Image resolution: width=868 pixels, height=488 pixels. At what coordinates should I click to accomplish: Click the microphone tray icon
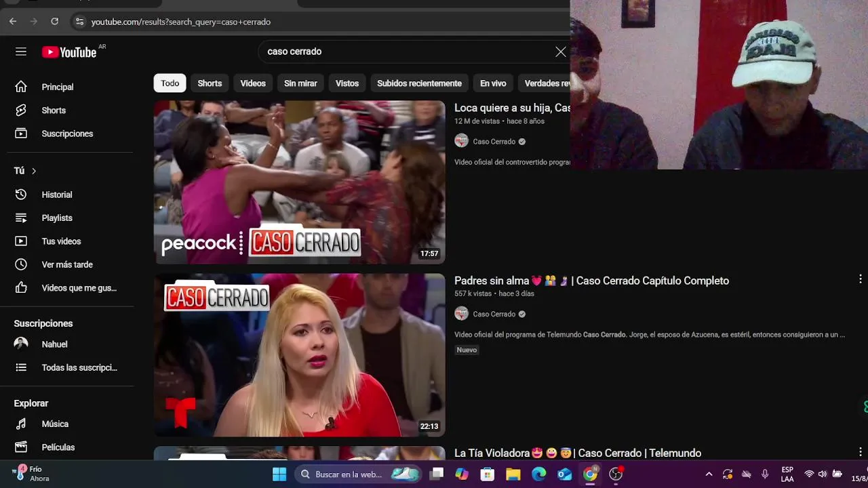coord(765,474)
